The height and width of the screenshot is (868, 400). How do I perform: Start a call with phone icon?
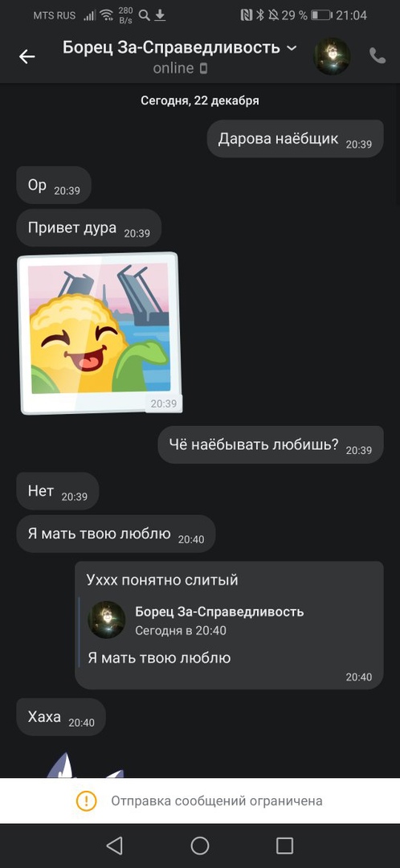coord(378,55)
